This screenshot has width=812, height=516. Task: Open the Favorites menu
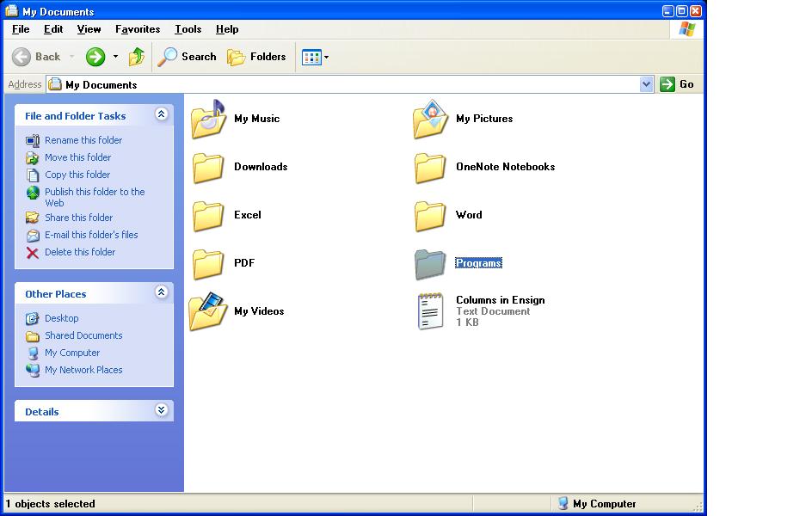point(138,29)
